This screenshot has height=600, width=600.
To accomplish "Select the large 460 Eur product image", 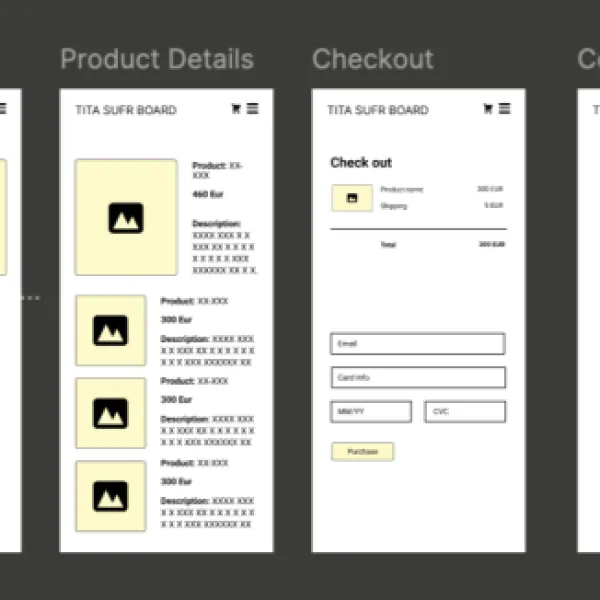I will point(126,217).
